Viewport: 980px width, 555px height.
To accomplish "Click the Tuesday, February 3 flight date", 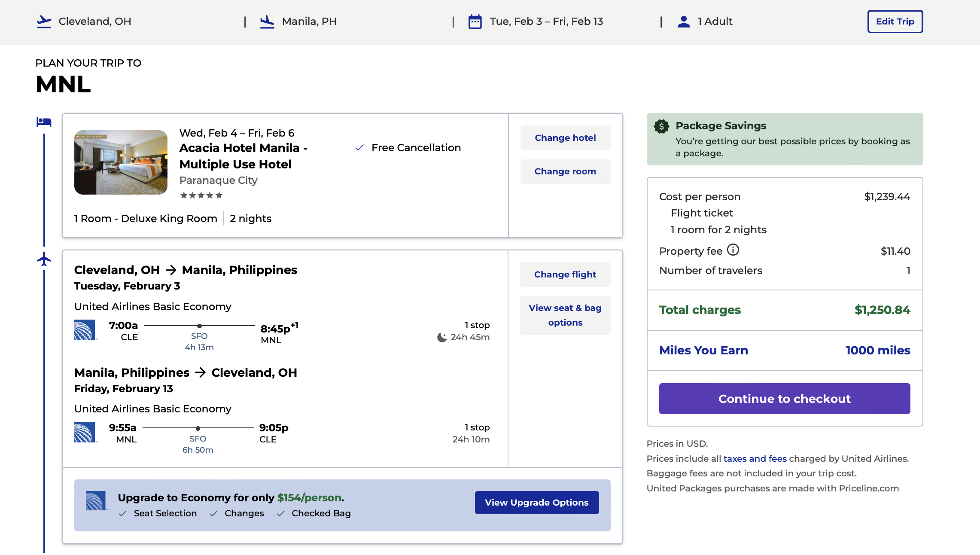I will (x=127, y=286).
